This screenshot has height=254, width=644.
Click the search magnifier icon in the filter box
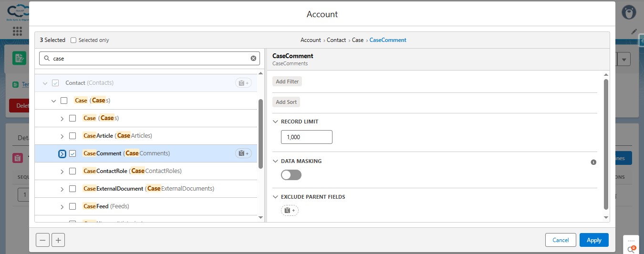point(47,59)
